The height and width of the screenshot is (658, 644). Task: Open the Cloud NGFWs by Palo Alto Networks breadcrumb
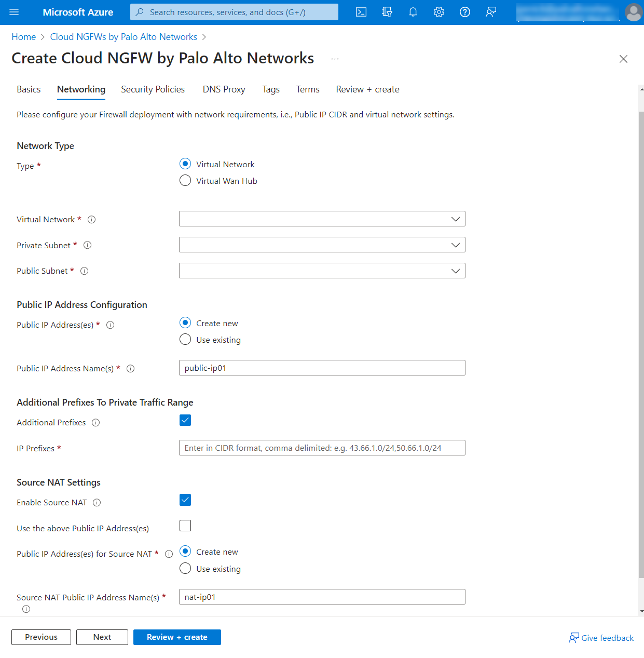pyautogui.click(x=124, y=37)
